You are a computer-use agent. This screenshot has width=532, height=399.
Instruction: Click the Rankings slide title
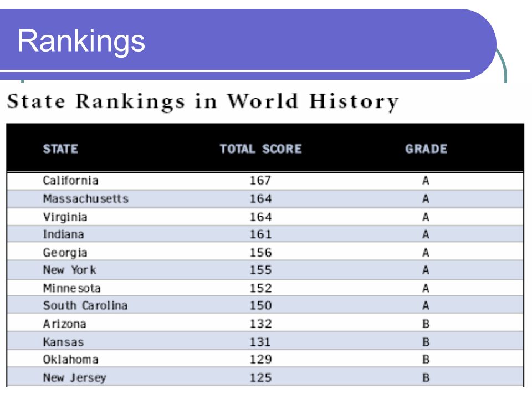click(x=81, y=42)
